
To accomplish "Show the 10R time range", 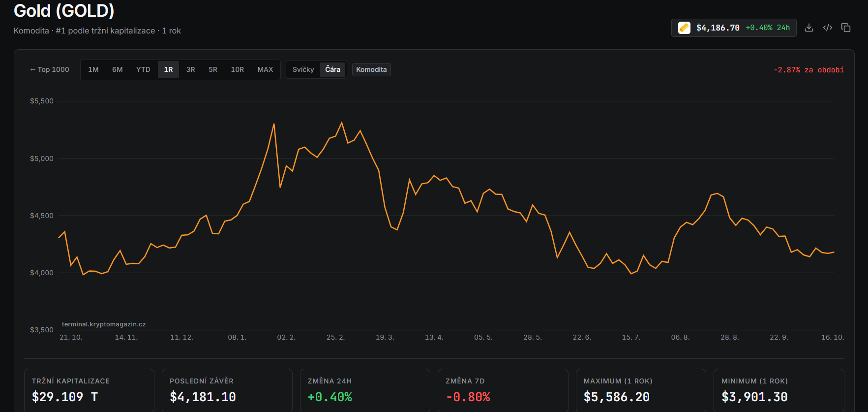I will coord(238,69).
